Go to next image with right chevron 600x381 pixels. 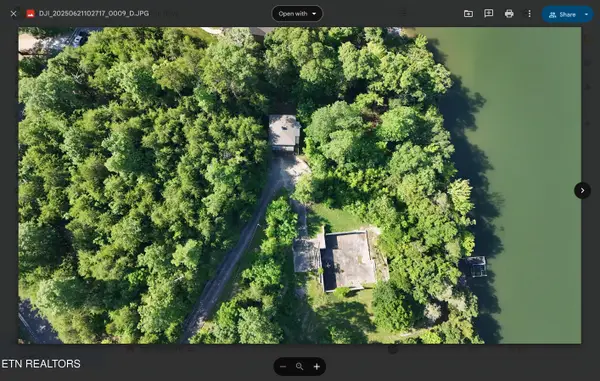click(x=582, y=190)
